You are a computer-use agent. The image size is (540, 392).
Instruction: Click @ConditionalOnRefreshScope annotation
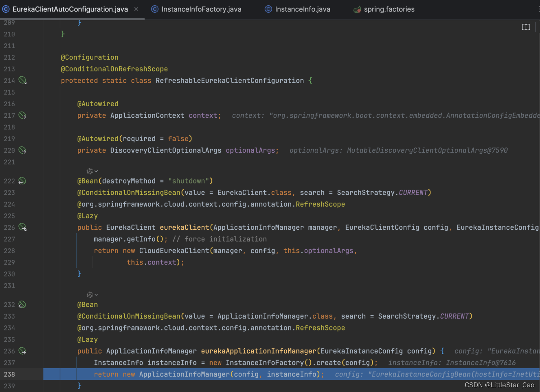click(114, 69)
